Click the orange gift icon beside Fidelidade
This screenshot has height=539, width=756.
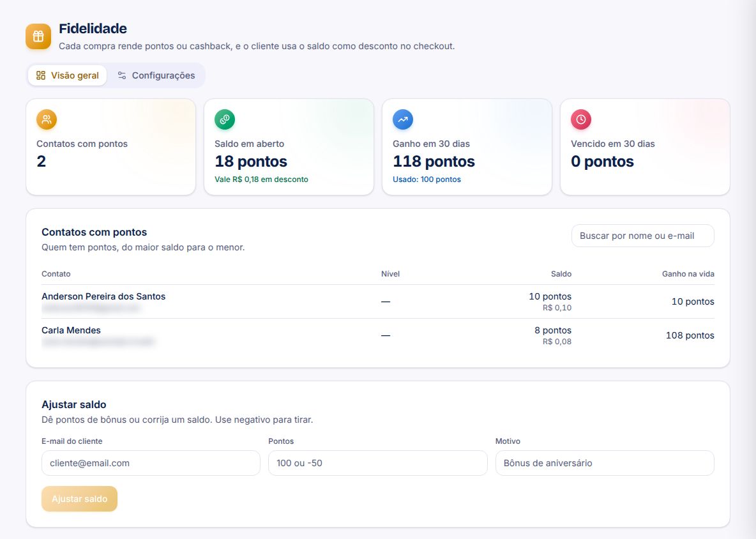tap(38, 36)
